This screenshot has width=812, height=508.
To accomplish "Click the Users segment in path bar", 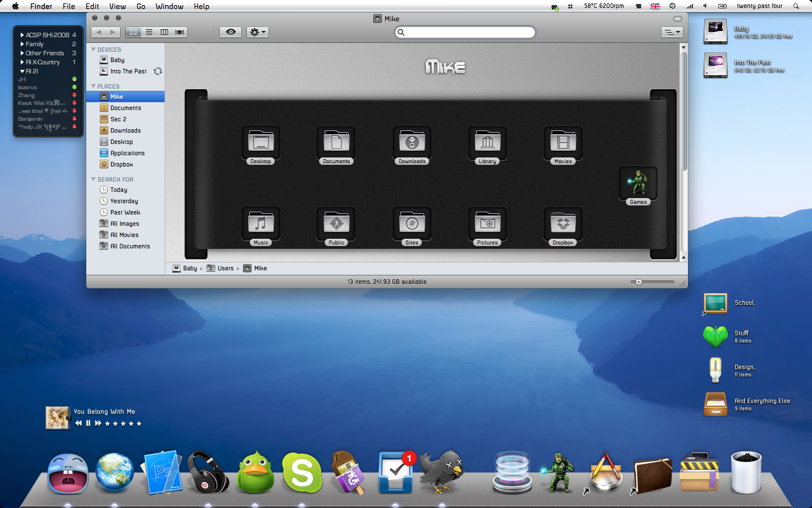I will click(220, 268).
